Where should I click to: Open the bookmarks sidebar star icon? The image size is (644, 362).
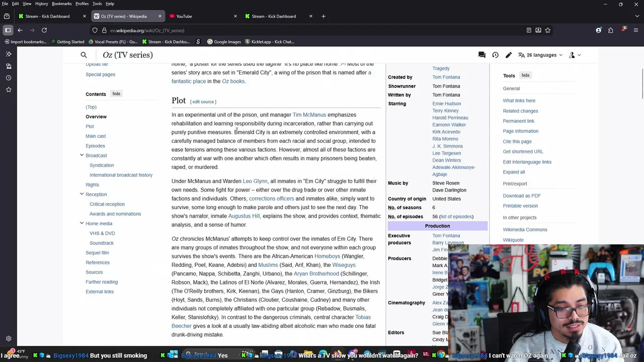(x=9, y=89)
